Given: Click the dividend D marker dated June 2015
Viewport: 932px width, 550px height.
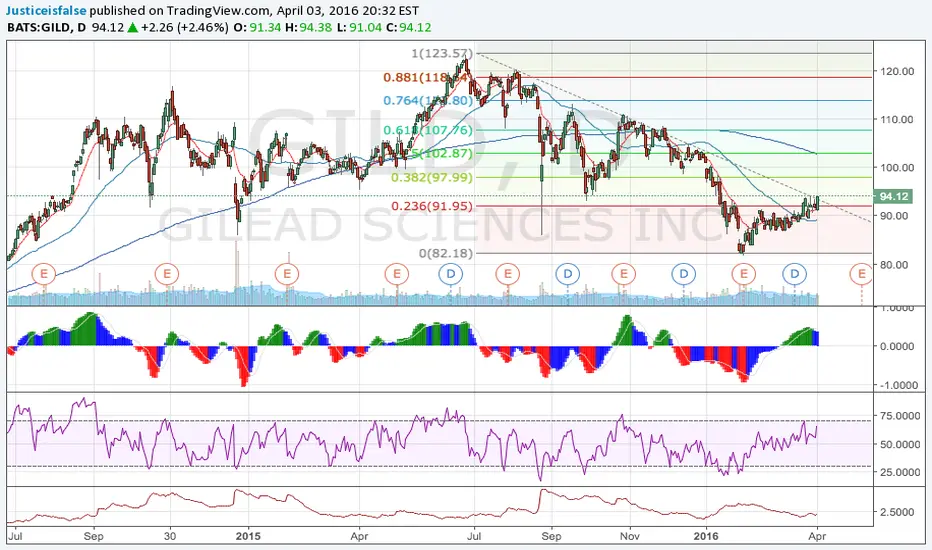Looking at the screenshot, I should [x=451, y=274].
